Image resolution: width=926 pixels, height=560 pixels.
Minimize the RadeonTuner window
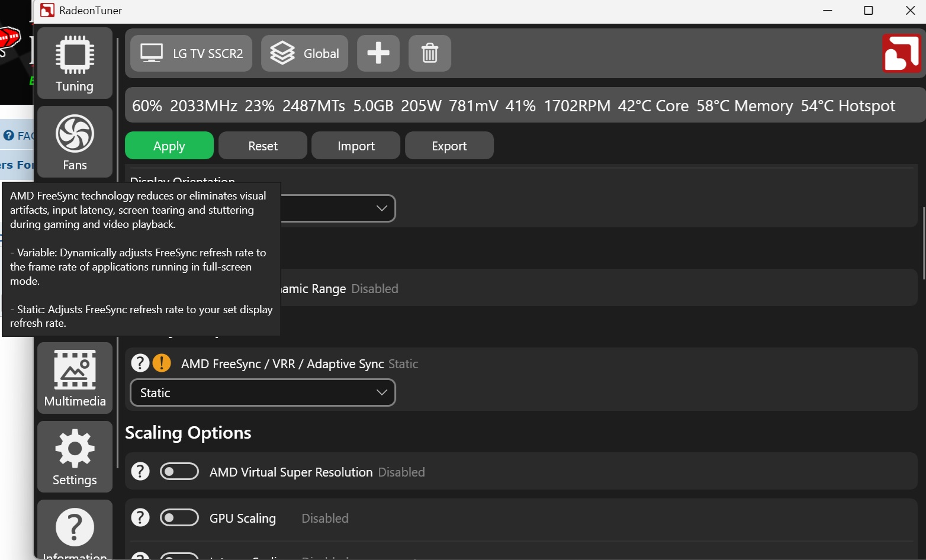(828, 11)
